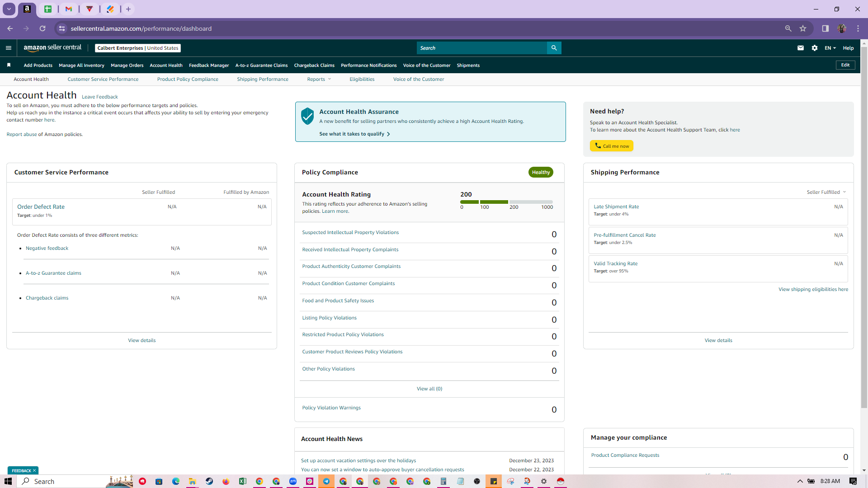The width and height of the screenshot is (868, 488).
Task: Open Manage Orders menu item
Action: coord(127,66)
